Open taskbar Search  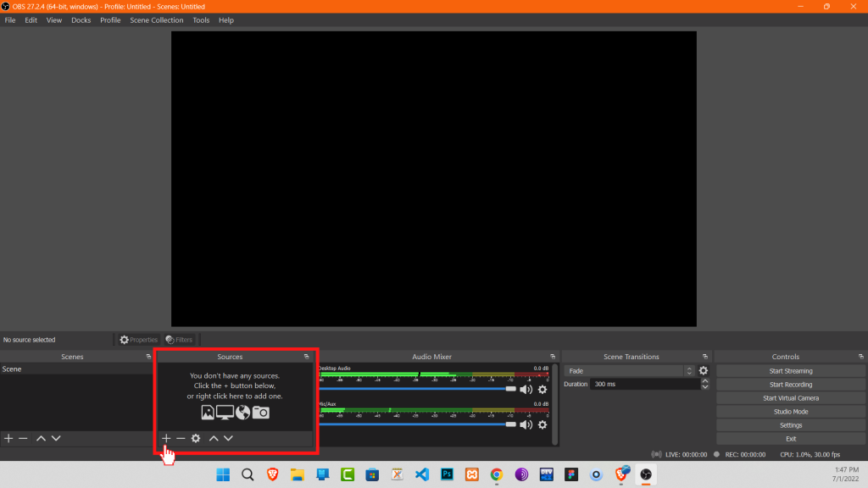248,474
